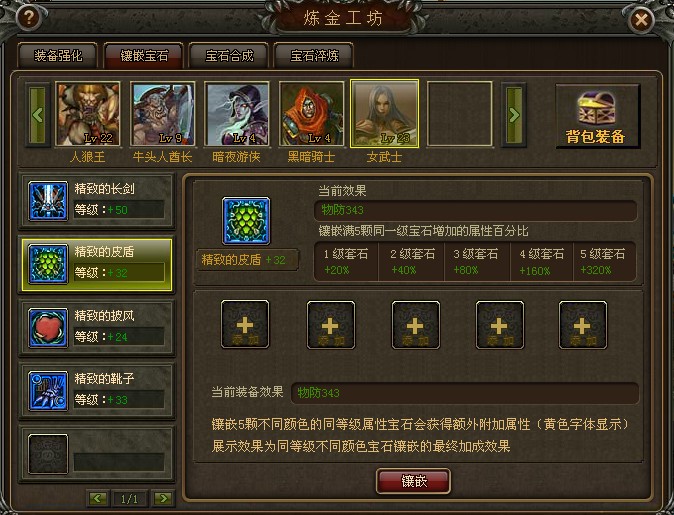Click the question mark help icon
Screen dimensions: 674x515
point(29,18)
